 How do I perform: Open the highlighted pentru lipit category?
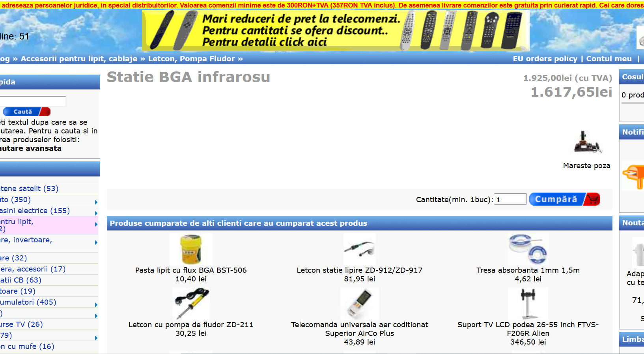[17, 225]
